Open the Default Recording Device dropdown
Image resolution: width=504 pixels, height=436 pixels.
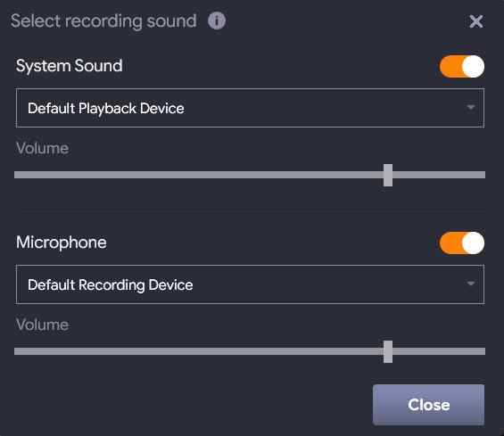pos(250,284)
